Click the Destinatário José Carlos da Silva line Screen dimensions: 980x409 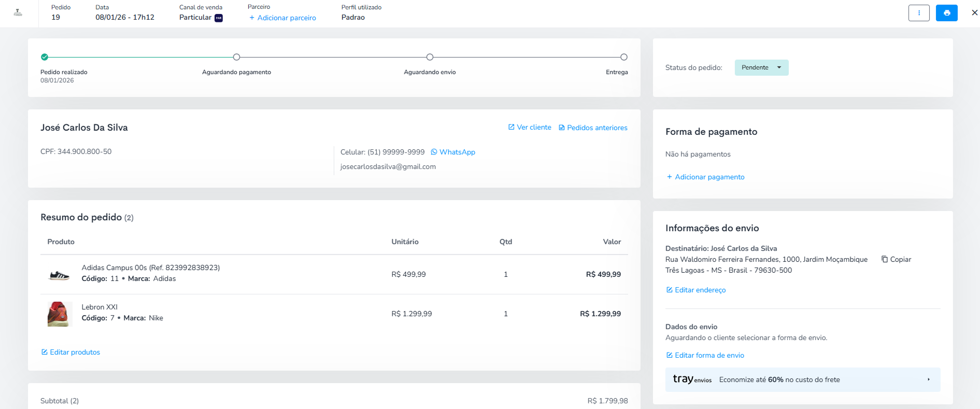point(721,248)
